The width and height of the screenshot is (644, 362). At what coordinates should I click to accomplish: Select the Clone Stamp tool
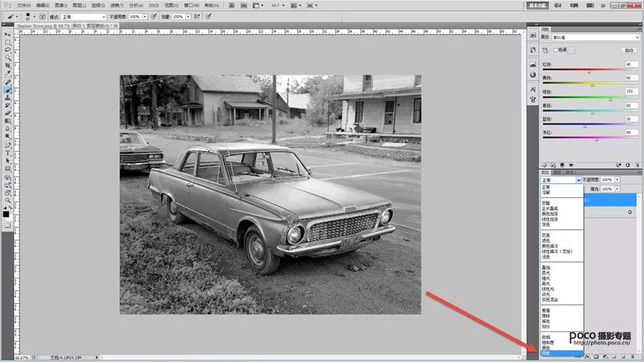pos(7,97)
